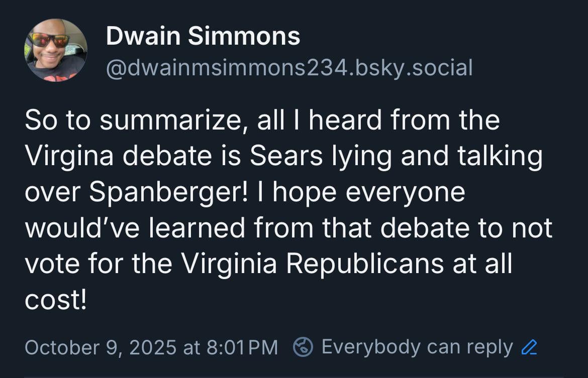Click the globe icon beside reply settings
This screenshot has height=378, width=588.
pos(303,347)
